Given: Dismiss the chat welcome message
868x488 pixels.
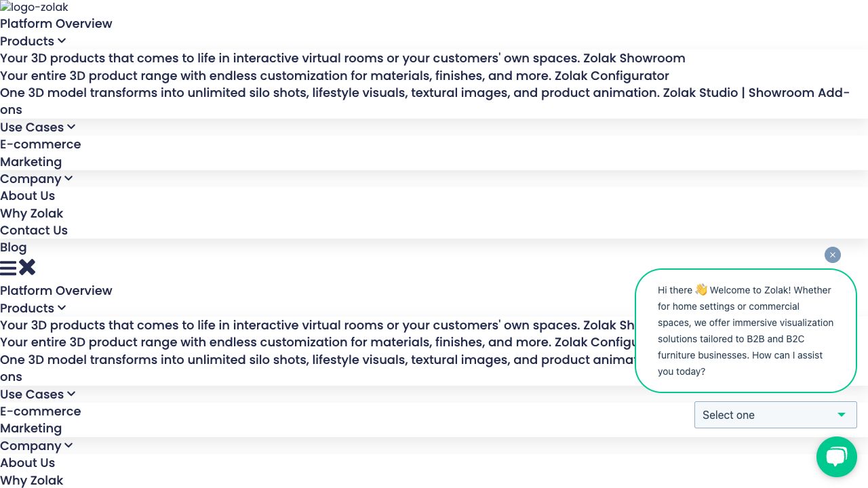Looking at the screenshot, I should tap(833, 255).
